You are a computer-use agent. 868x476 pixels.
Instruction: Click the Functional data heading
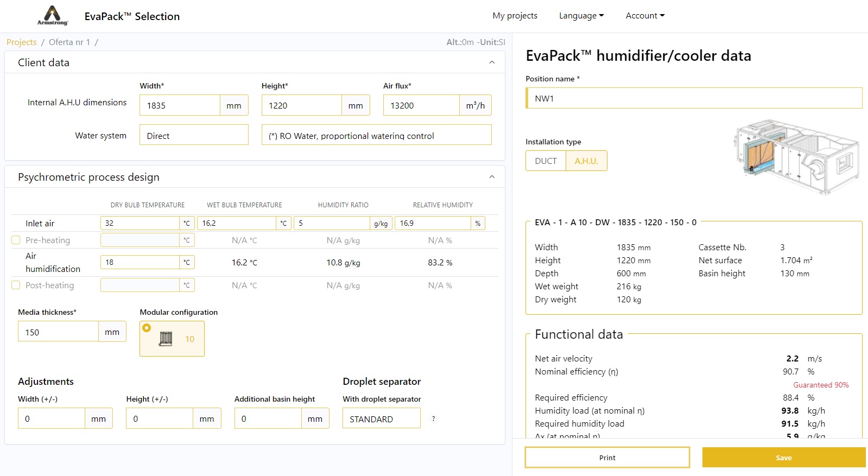coord(579,334)
